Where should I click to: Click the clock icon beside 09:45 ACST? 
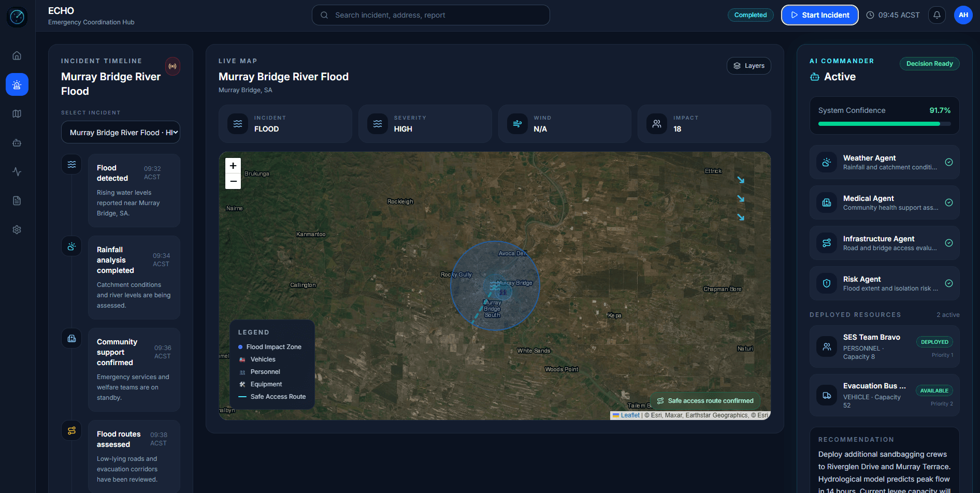pos(870,15)
